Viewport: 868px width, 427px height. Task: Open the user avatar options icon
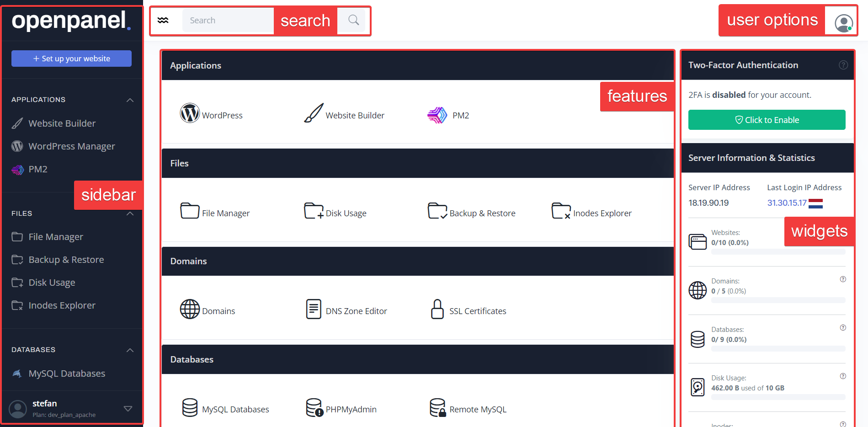click(843, 22)
